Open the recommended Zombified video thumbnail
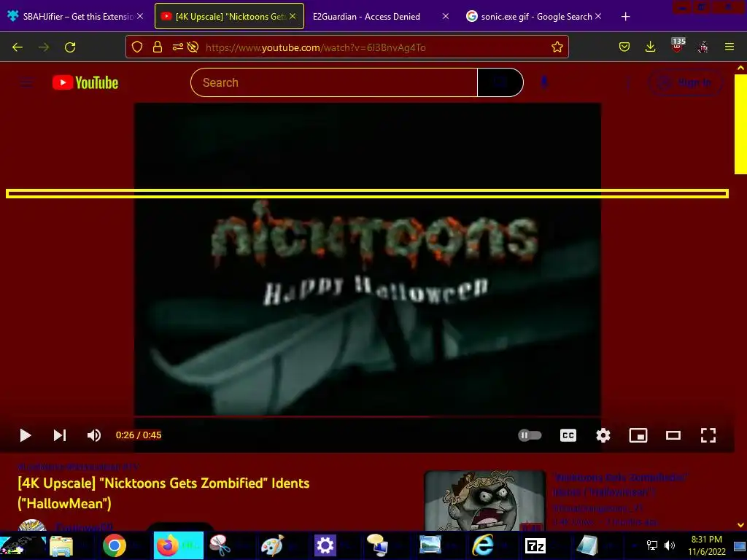The height and width of the screenshot is (560, 747). [485, 500]
